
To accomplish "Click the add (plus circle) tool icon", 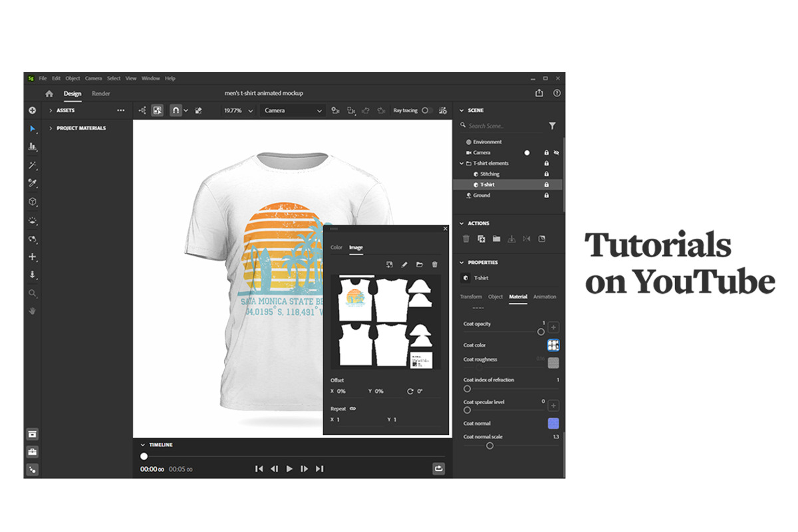I will tap(32, 110).
